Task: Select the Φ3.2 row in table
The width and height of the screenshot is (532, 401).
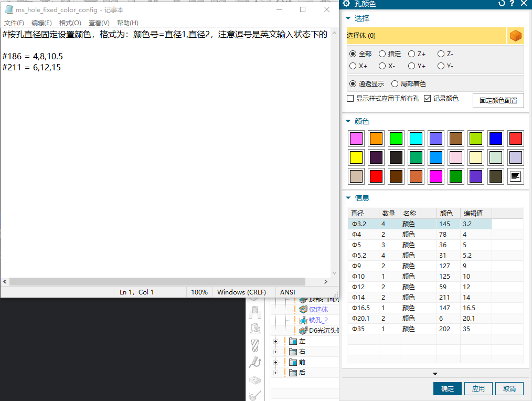Action: (420, 224)
